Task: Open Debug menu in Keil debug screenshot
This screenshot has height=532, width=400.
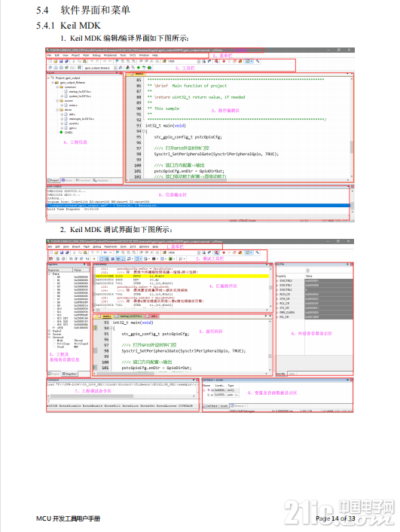Action: [x=97, y=246]
